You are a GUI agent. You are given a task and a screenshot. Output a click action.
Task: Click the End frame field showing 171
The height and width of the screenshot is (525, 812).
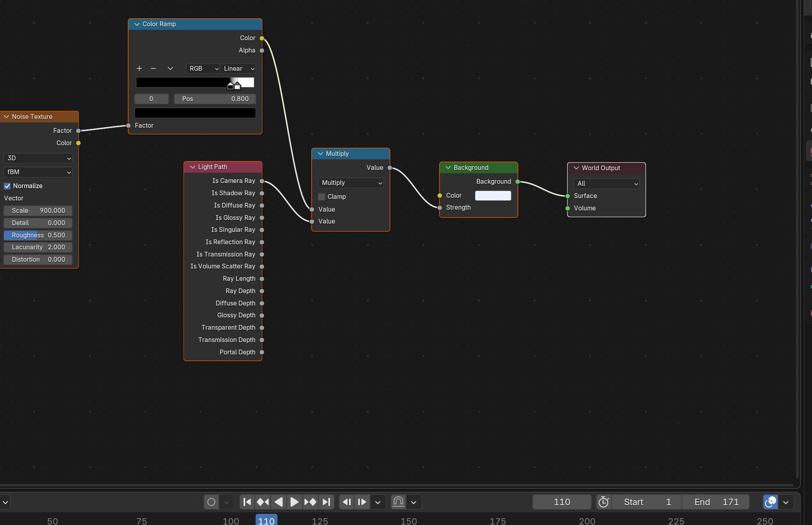click(716, 502)
